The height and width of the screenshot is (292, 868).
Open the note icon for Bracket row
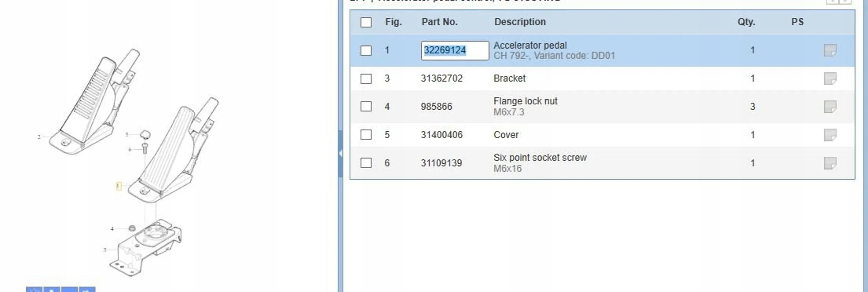pyautogui.click(x=830, y=78)
